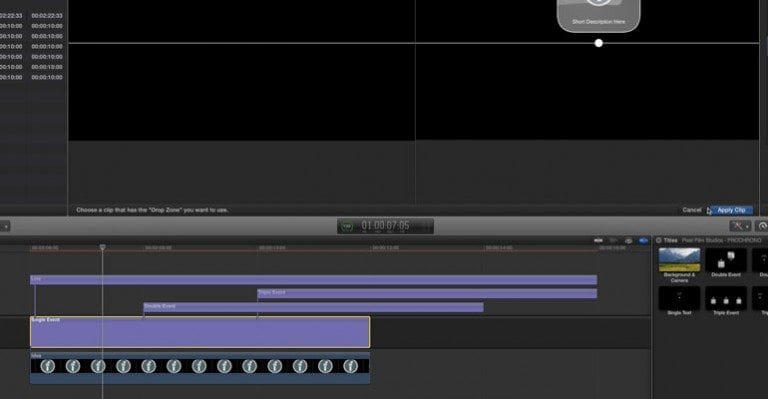This screenshot has height=399, width=768.
Task: Toggle audio skimming above the timeline
Action: click(x=613, y=240)
